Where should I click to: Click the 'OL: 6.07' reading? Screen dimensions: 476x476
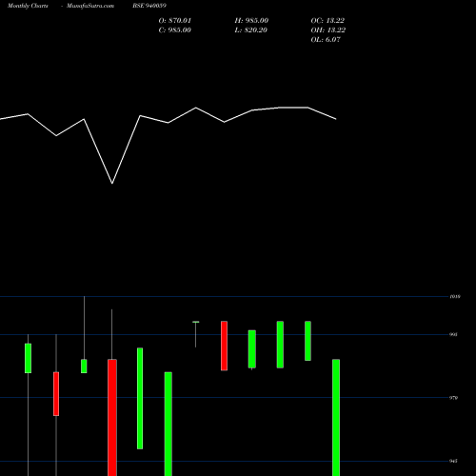326,40
